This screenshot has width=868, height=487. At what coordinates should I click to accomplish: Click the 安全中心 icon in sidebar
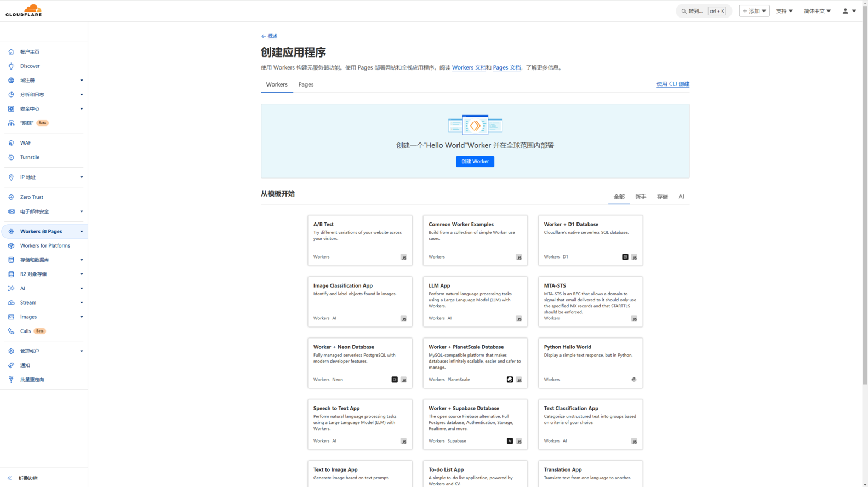[11, 108]
